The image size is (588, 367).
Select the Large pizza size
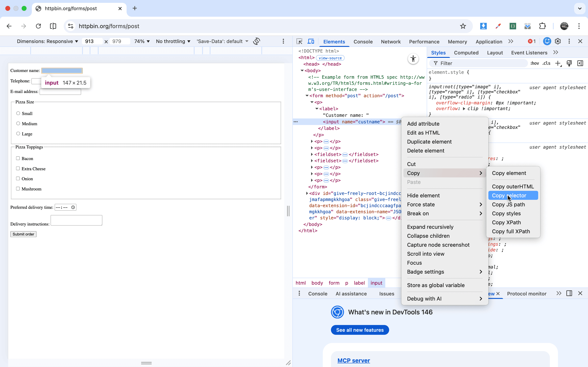[x=18, y=133]
